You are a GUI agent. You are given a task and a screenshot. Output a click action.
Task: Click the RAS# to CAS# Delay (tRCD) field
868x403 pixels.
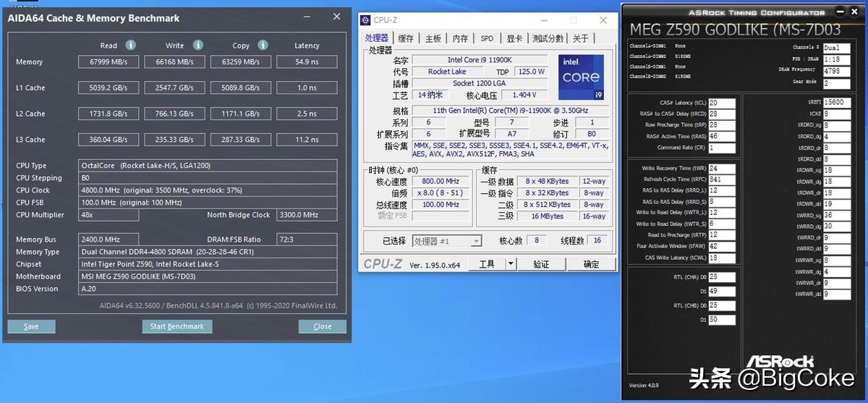tap(722, 114)
